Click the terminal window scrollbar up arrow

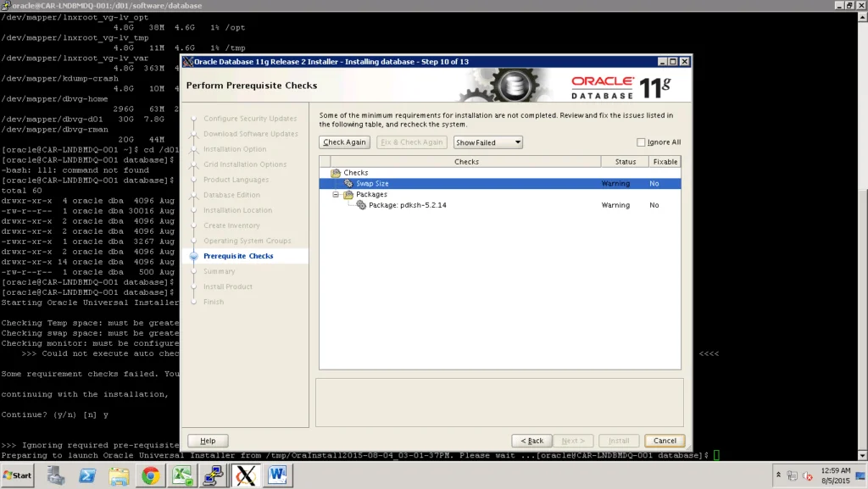point(862,17)
